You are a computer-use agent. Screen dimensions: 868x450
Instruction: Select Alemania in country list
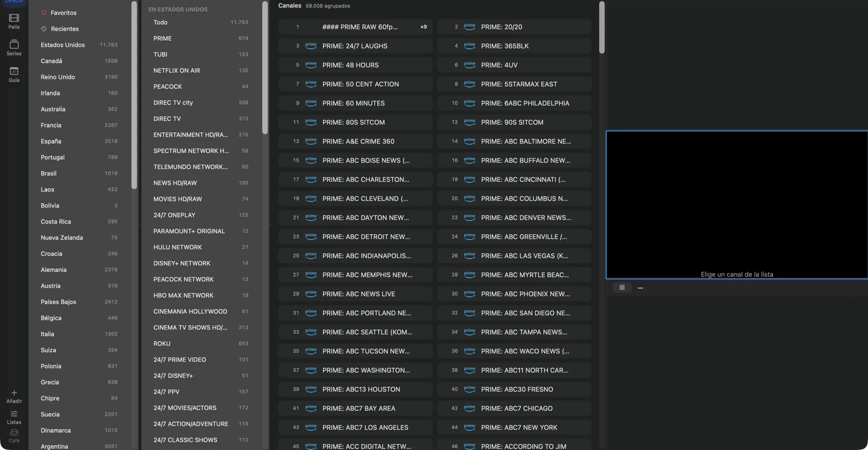(79, 270)
